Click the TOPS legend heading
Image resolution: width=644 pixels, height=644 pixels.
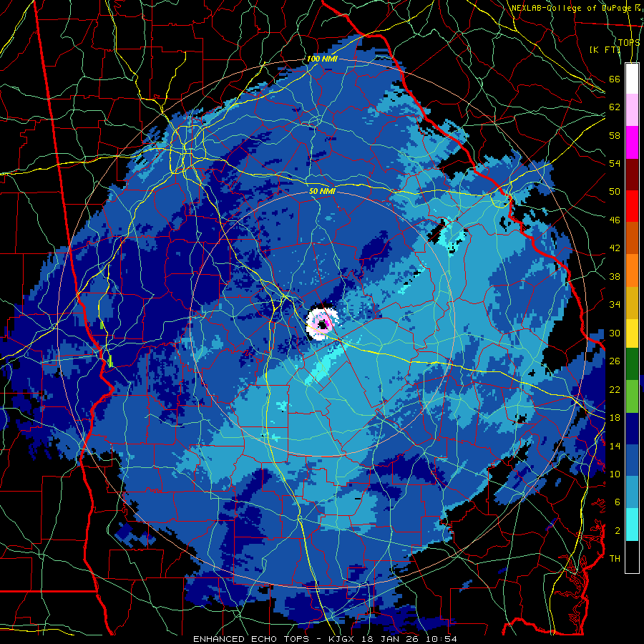point(629,43)
